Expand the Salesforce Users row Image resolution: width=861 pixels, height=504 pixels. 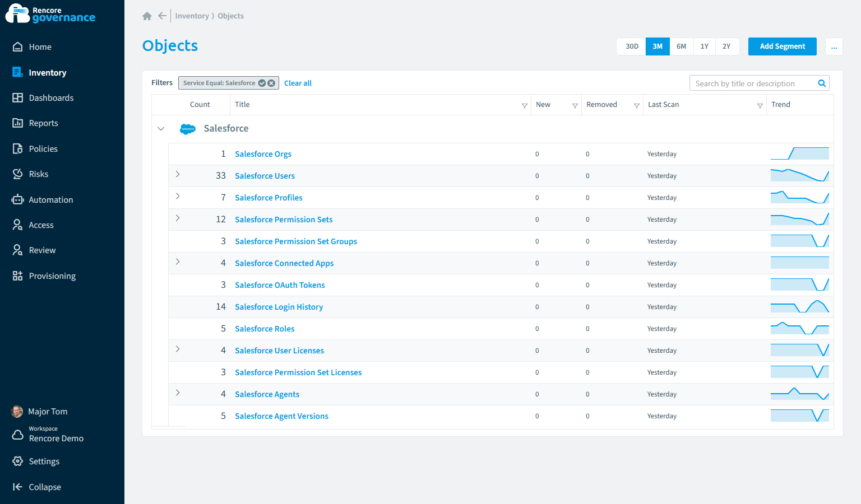point(178,175)
